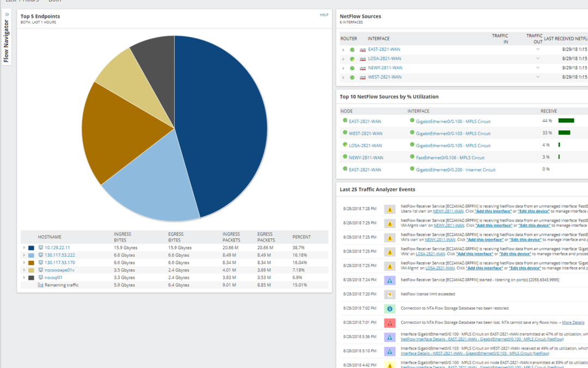Click the 33 % receive utilization bar

coord(565,132)
